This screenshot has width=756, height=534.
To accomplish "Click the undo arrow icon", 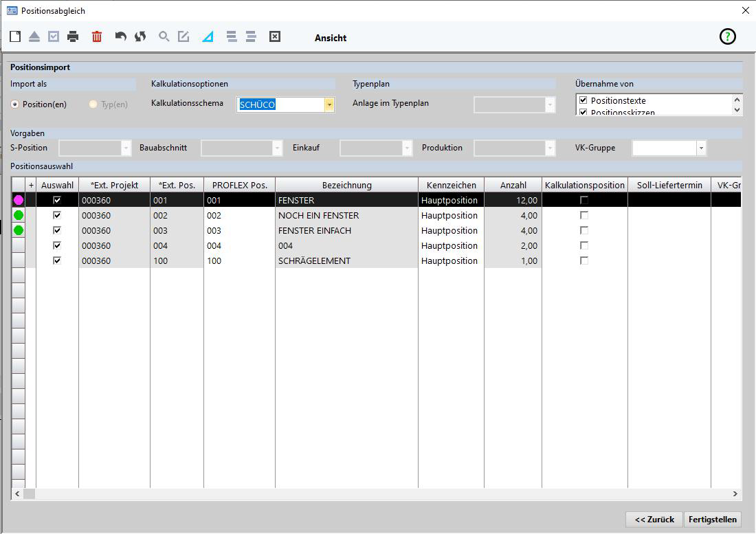I will coord(121,37).
